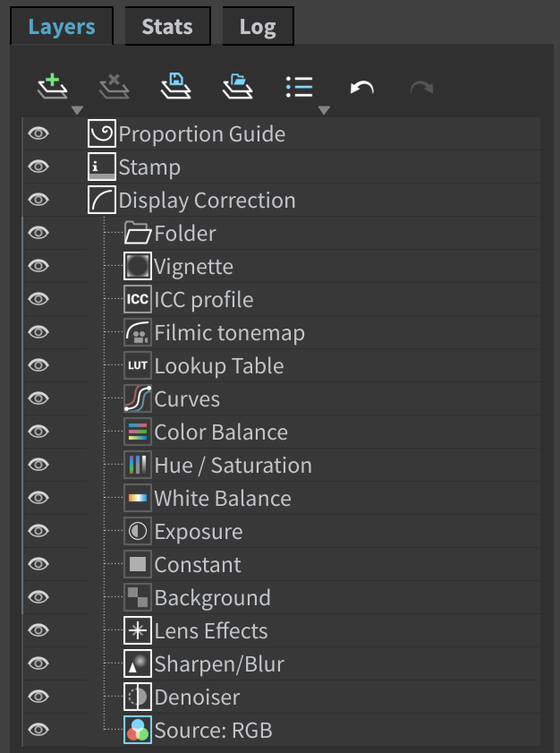Click the Load layer tree preset icon
This screenshot has width=560, height=753.
pyautogui.click(x=238, y=87)
